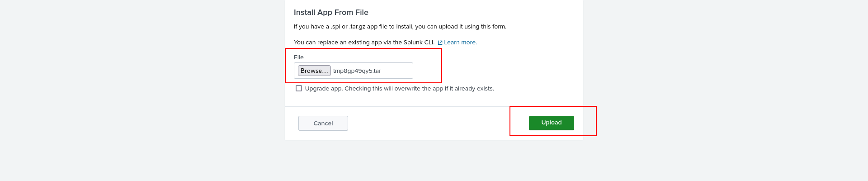
Task: Click the white footer between Cancel and Upload
Action: pos(439,123)
